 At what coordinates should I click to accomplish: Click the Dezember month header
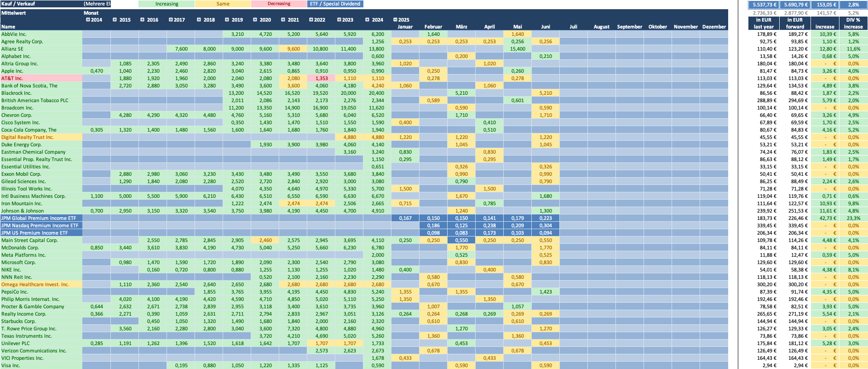click(x=714, y=27)
